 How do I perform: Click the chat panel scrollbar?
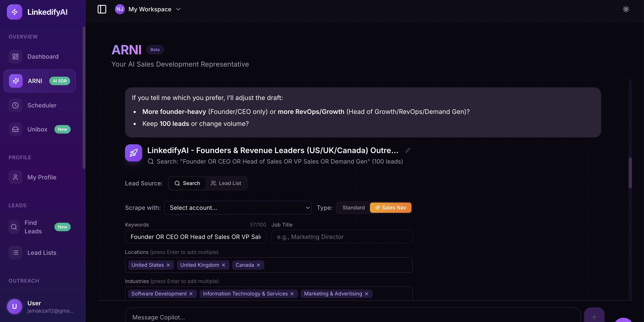click(630, 173)
